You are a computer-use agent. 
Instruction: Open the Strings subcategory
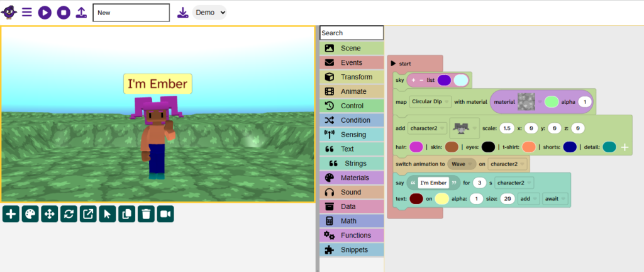[x=352, y=163]
